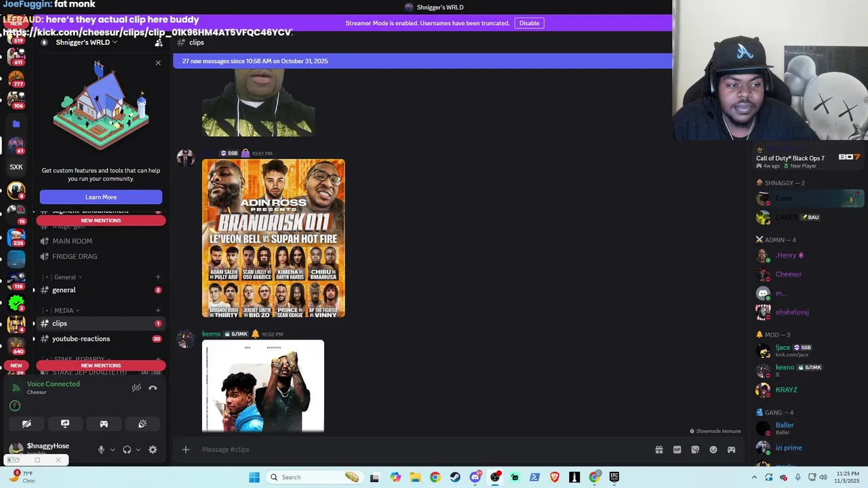Select the clips channel in the sidebar
868x488 pixels.
[x=101, y=323]
